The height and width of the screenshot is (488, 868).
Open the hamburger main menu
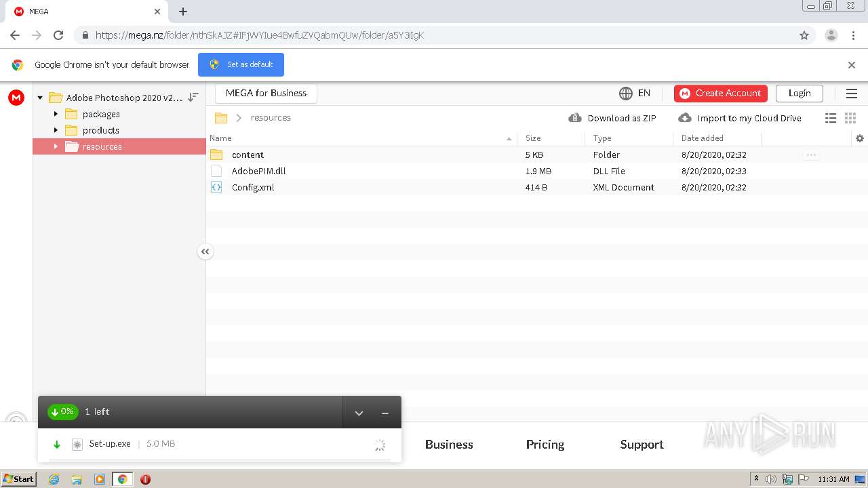click(852, 94)
